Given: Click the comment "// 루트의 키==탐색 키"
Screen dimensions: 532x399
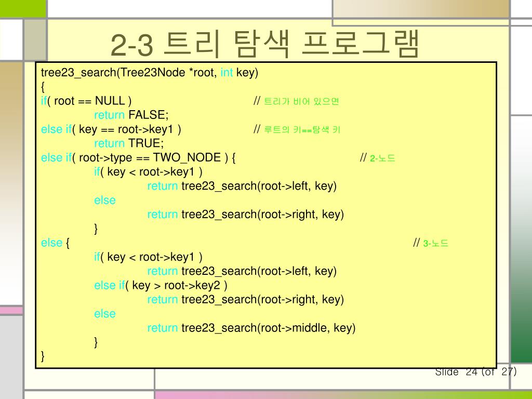Looking at the screenshot, I should pos(297,129).
